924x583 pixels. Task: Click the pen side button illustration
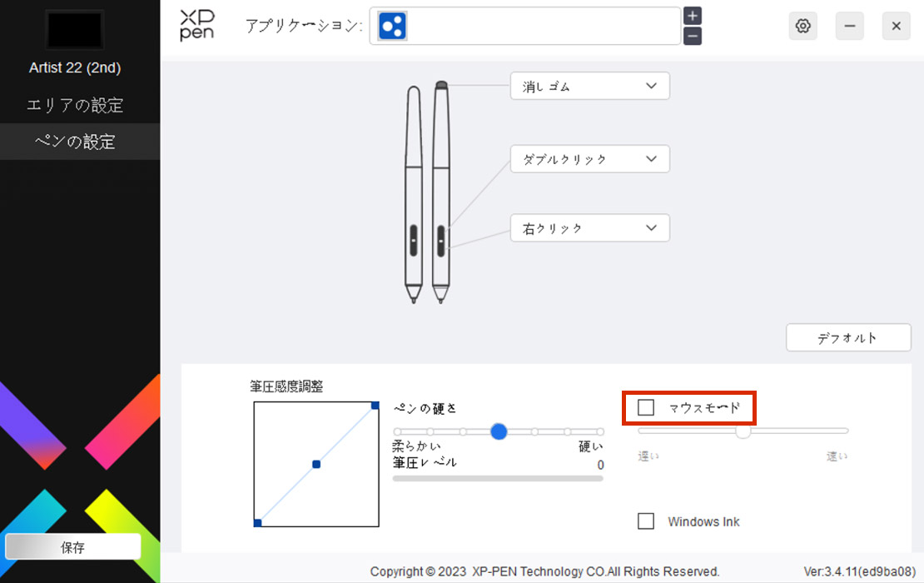(441, 240)
